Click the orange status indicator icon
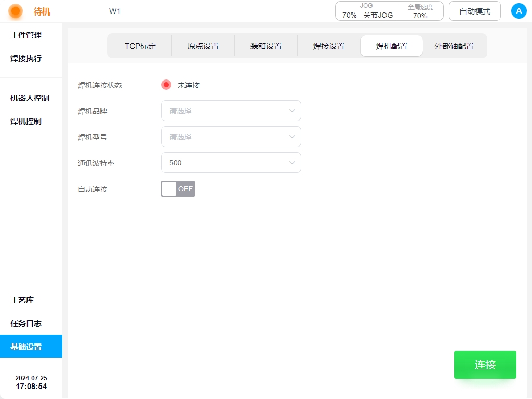 tap(16, 11)
